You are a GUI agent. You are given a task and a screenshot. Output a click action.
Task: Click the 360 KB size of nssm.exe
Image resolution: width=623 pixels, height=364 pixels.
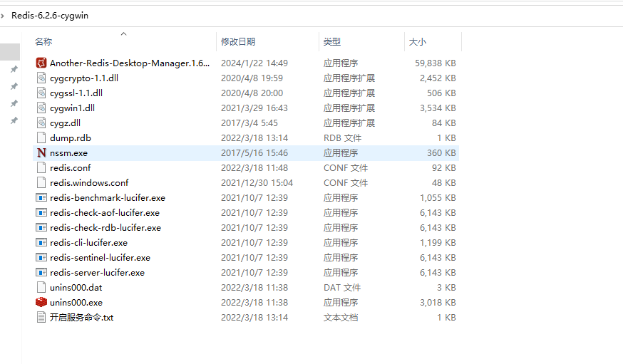441,153
